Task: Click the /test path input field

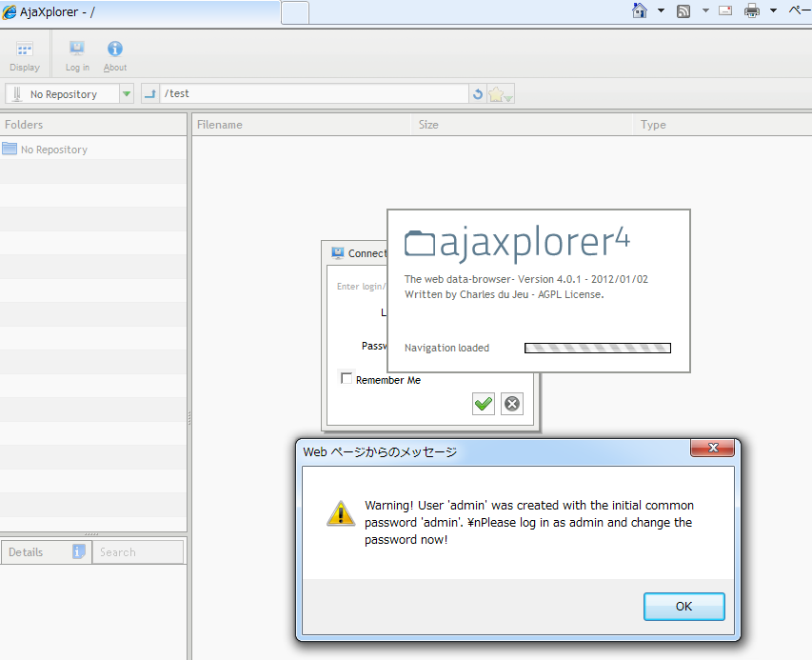Action: [x=314, y=93]
